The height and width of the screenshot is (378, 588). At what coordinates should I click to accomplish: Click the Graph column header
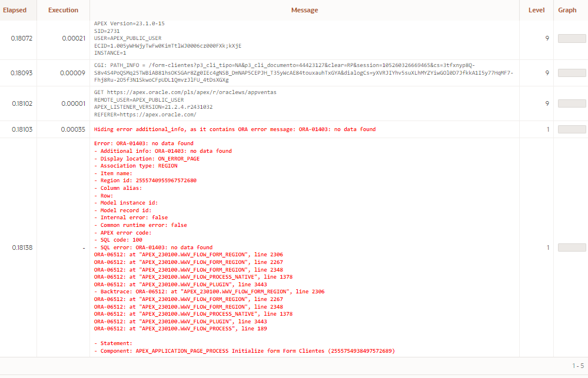coord(567,10)
